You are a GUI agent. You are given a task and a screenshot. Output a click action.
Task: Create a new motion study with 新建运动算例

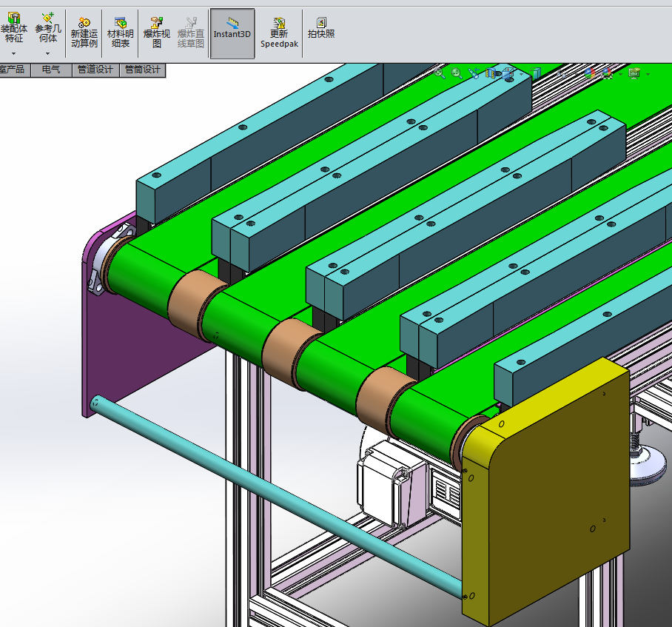84,33
